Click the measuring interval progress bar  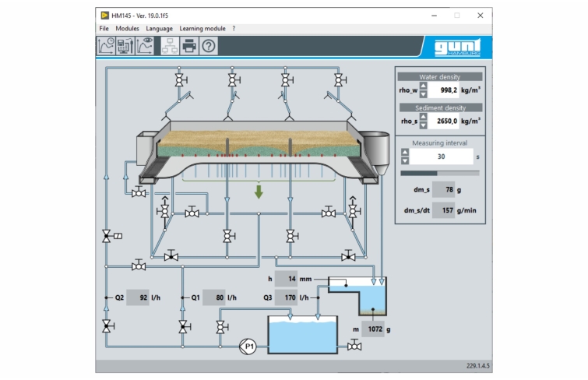(x=440, y=174)
